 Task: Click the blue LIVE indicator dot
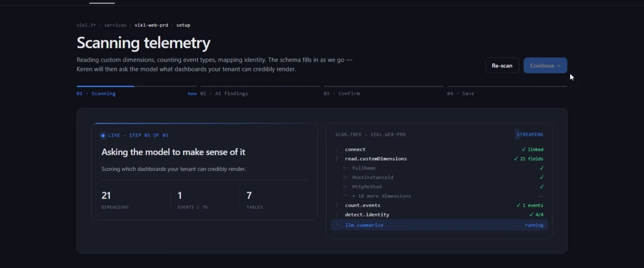coord(103,135)
